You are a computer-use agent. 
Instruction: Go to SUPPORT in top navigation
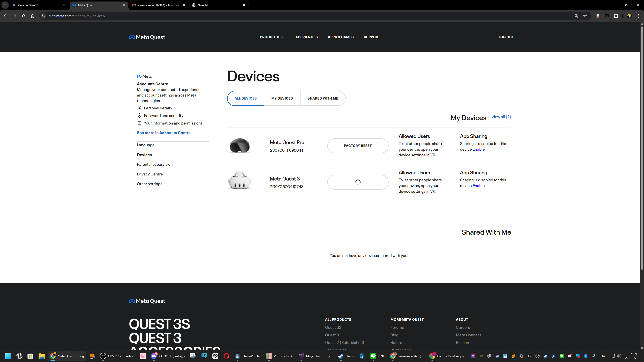tap(372, 37)
